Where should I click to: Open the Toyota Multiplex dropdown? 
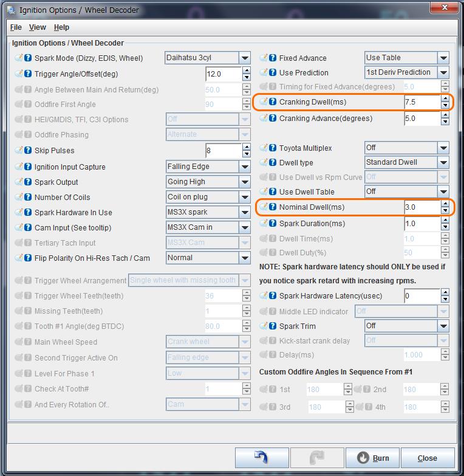pos(407,148)
